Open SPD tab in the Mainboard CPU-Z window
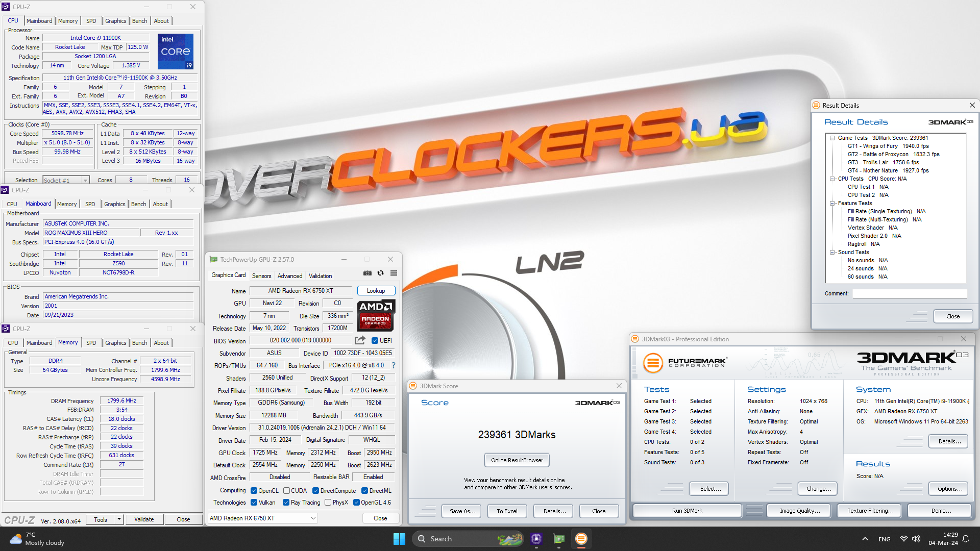Screen dimensions: 980x551 (x=90, y=204)
